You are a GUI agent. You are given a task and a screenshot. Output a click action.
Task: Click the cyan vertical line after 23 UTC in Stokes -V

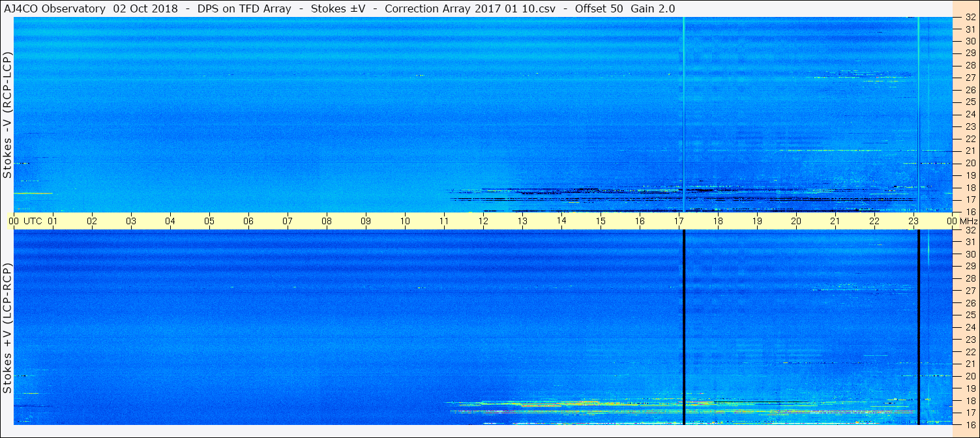click(918, 114)
